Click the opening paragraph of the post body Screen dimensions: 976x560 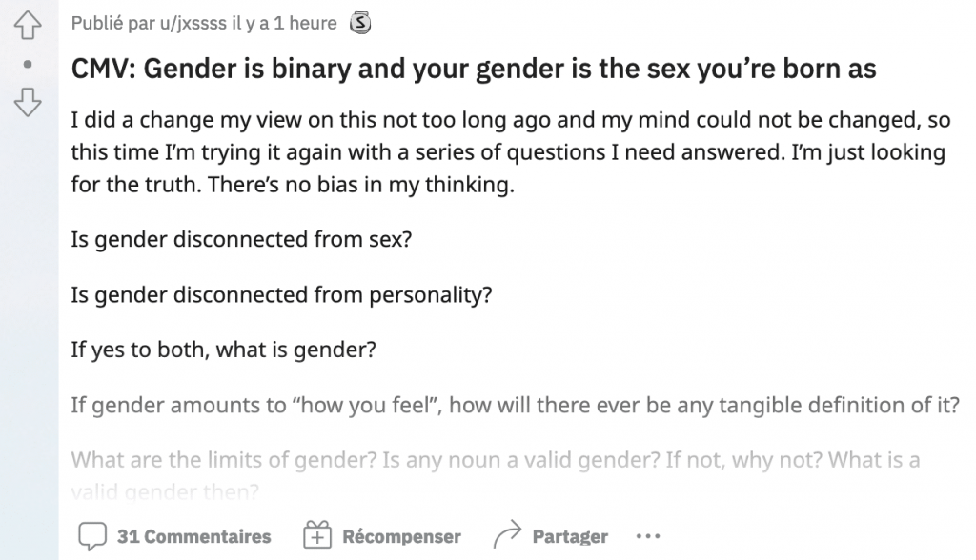pyautogui.click(x=511, y=151)
